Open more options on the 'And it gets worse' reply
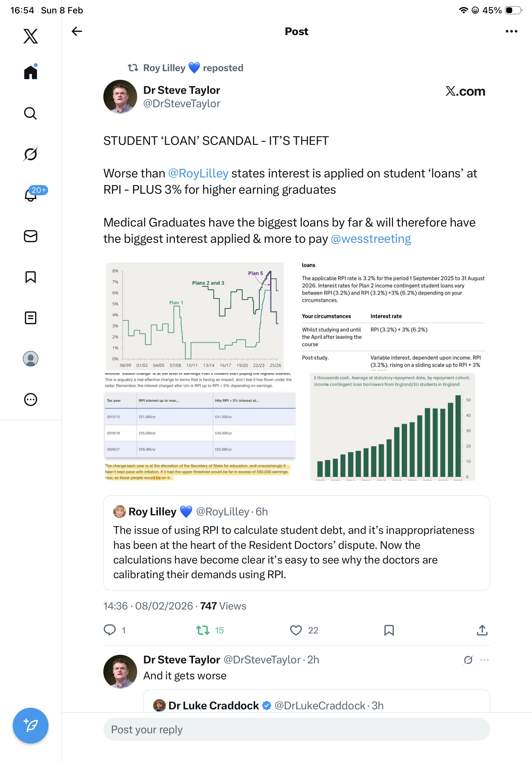The width and height of the screenshot is (532, 762). (484, 660)
